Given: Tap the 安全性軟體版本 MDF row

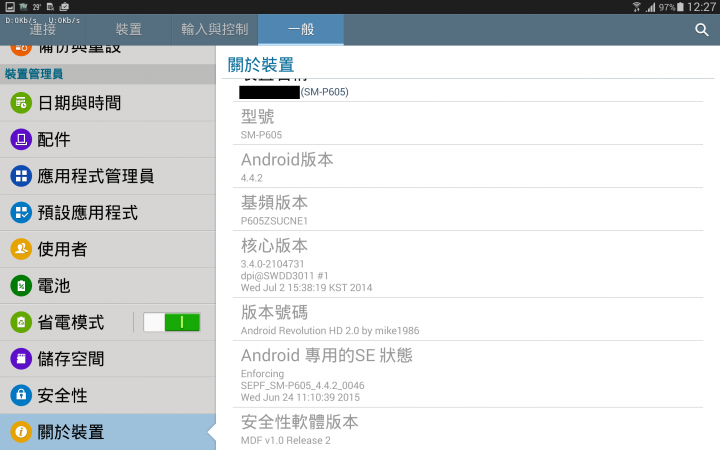Looking at the screenshot, I should point(467,429).
